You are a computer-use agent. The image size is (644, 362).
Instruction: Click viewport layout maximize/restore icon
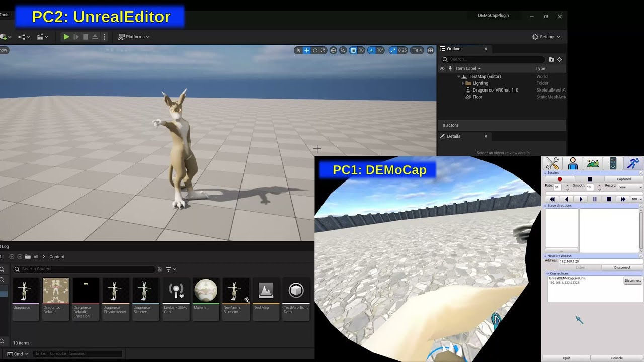click(x=430, y=50)
